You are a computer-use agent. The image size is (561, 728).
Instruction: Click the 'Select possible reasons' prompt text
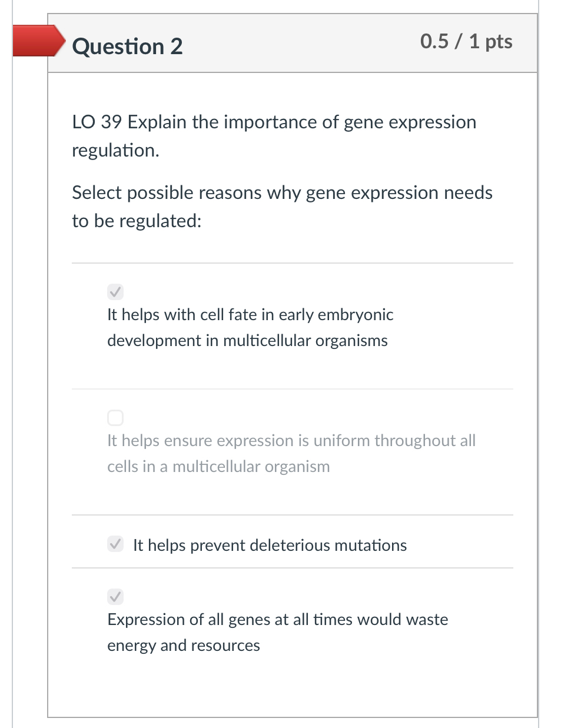[x=282, y=206]
